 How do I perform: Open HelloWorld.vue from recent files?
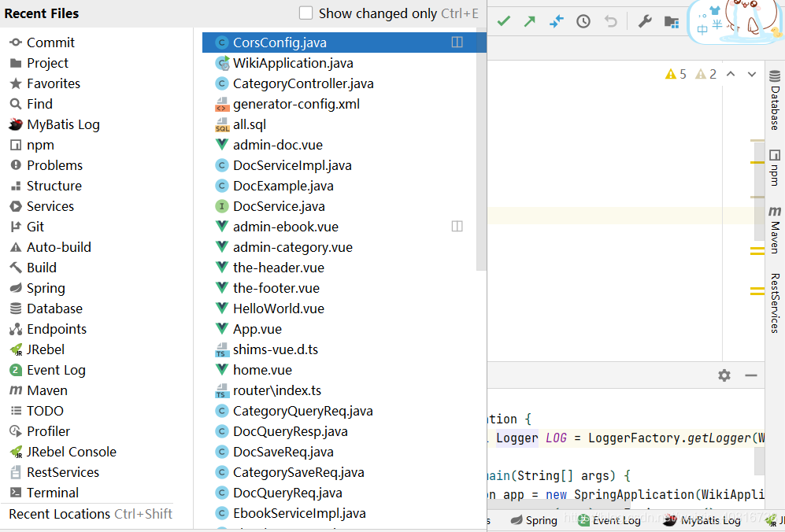279,308
